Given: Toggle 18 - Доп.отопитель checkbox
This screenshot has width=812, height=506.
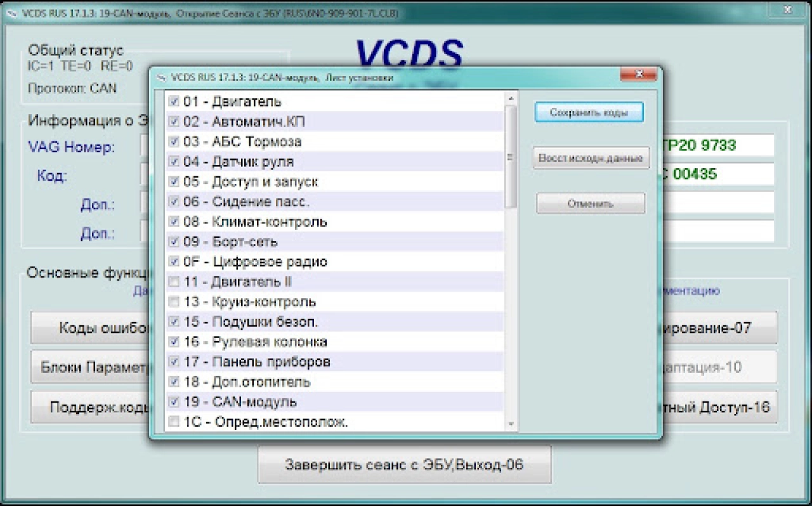Looking at the screenshot, I should click(x=173, y=382).
